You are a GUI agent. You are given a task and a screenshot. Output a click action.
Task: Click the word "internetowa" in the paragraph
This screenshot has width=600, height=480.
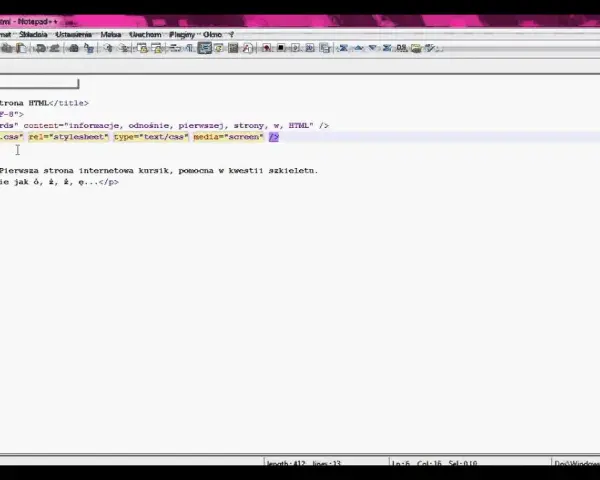tap(106, 171)
